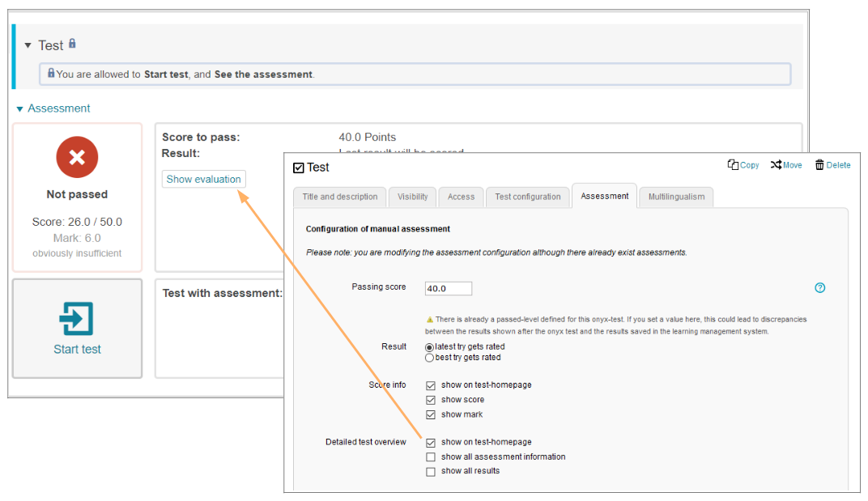868x501 pixels.
Task: Click the Move shuffle icon
Action: pyautogui.click(x=776, y=165)
